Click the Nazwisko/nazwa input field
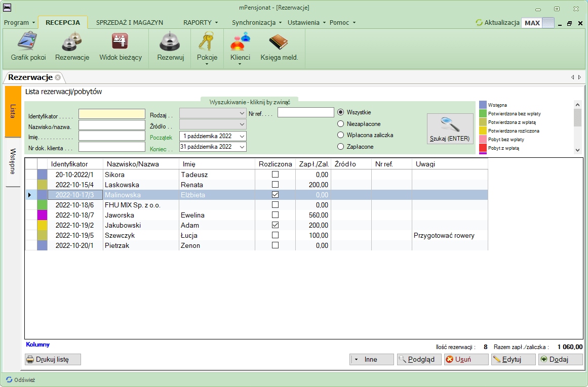Screen dimensions: 588x387 (111, 125)
